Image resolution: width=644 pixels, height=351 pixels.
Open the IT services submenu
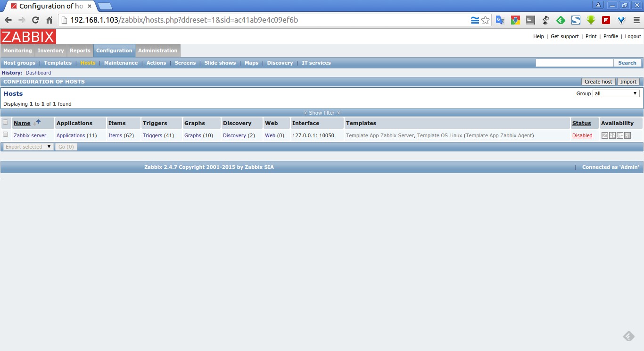(x=316, y=63)
